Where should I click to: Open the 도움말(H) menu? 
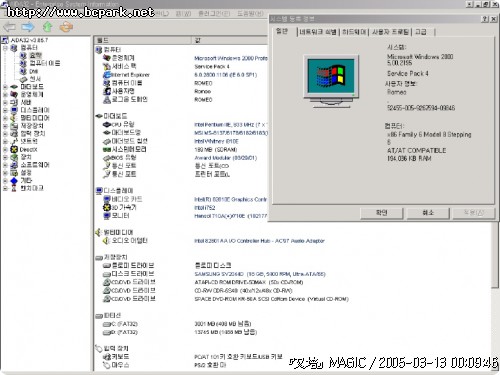250,13
